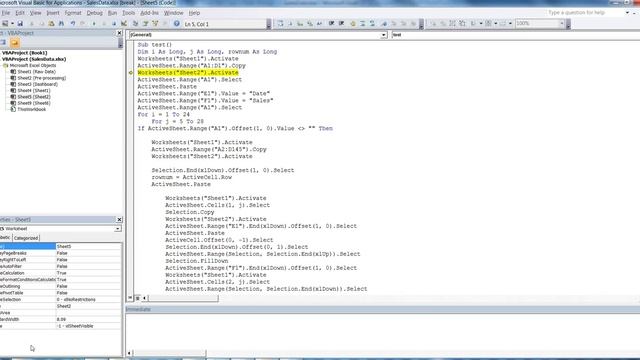Undo the last action via the toolbar arrow
Screen dimensions: 640x360
[x=73, y=24]
